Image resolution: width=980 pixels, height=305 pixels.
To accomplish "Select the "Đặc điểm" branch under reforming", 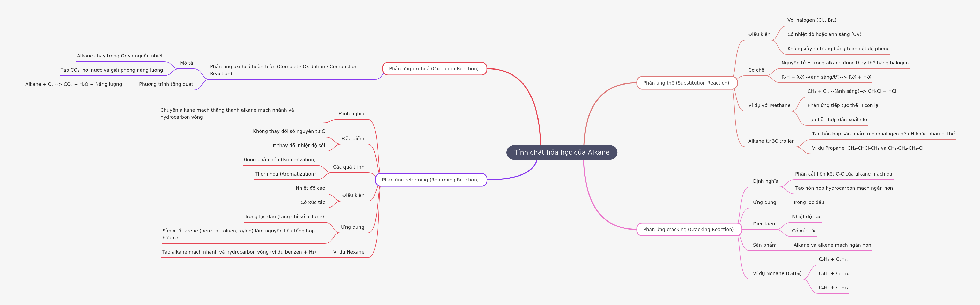I will pos(353,138).
